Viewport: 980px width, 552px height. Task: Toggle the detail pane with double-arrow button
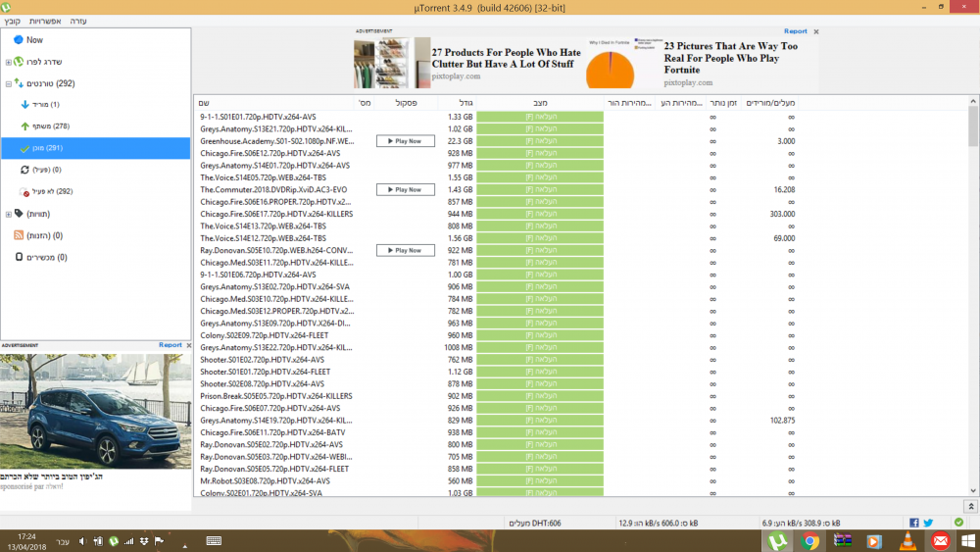(x=970, y=506)
